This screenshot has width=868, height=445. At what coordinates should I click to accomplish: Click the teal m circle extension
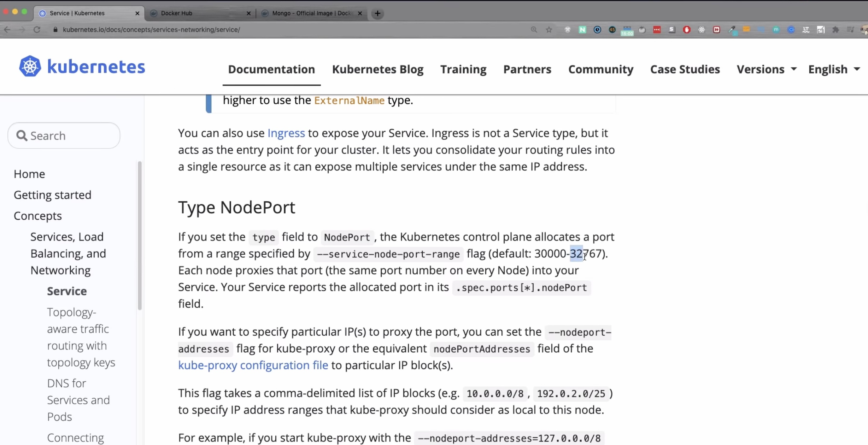coord(776,30)
